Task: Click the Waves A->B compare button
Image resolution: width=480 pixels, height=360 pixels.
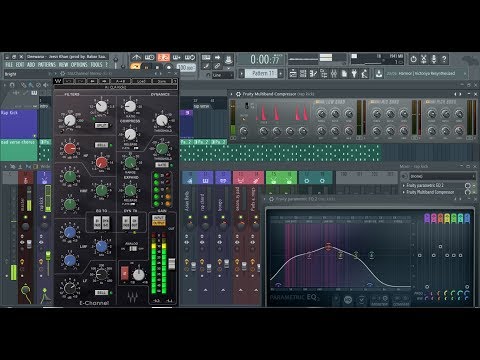Action: [120, 81]
